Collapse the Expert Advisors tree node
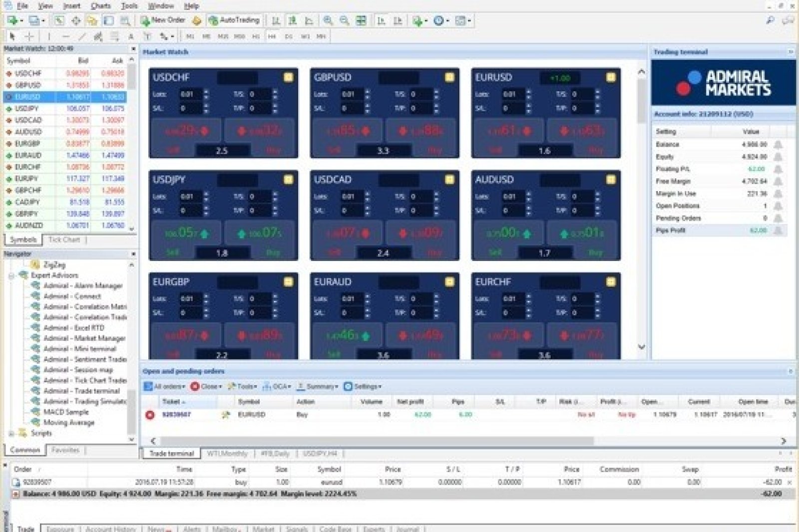The width and height of the screenshot is (799, 532). click(11, 275)
